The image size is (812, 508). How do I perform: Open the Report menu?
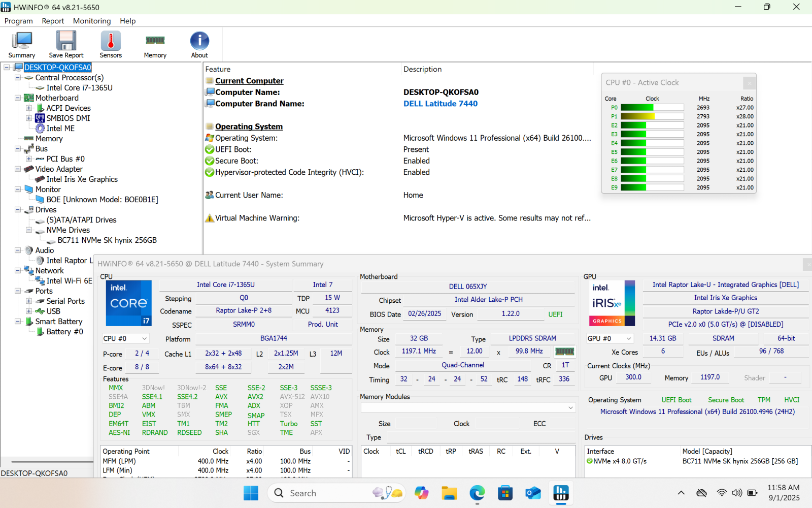53,21
